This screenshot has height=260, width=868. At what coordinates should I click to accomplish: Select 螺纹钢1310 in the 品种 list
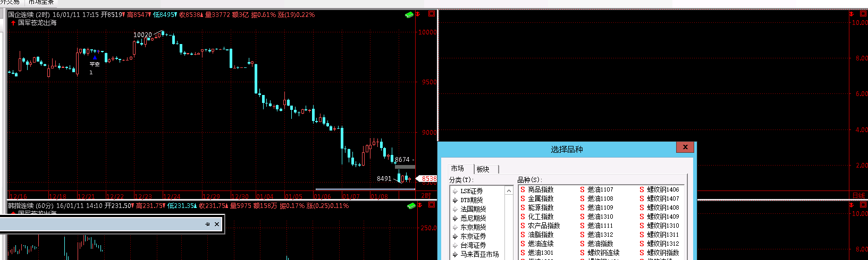[663, 226]
